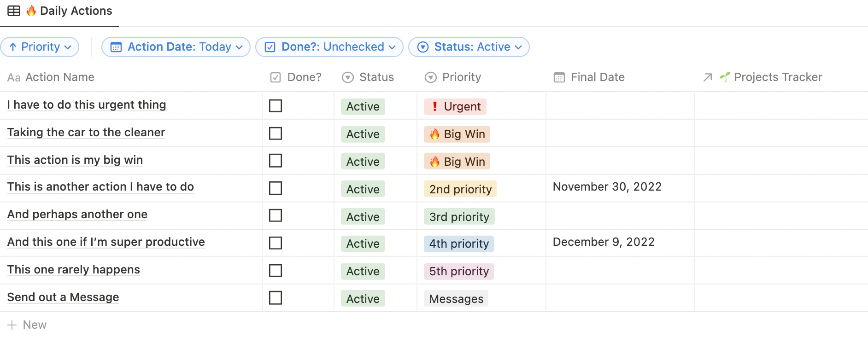Click the calendar icon in Action Date filter
The height and width of the screenshot is (337, 868).
(116, 47)
